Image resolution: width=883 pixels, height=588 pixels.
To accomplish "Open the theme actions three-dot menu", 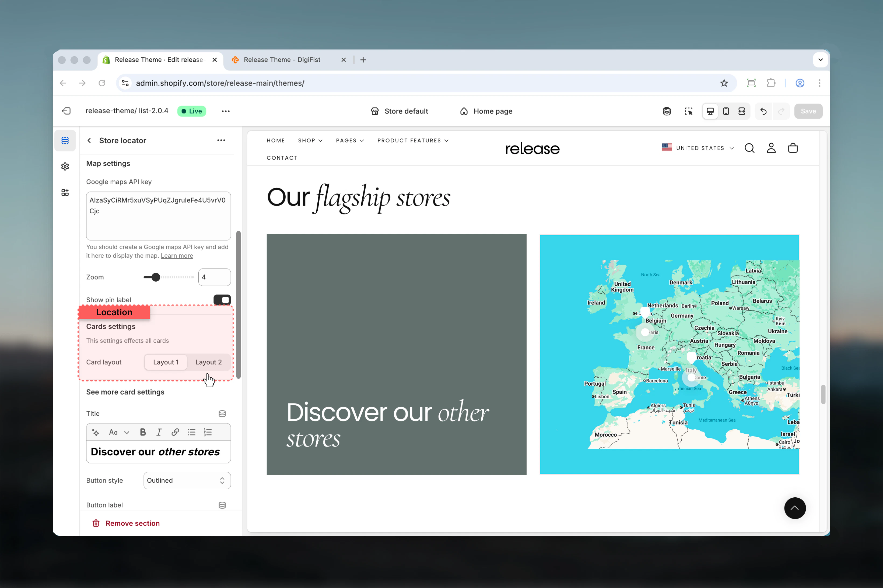I will tap(226, 111).
